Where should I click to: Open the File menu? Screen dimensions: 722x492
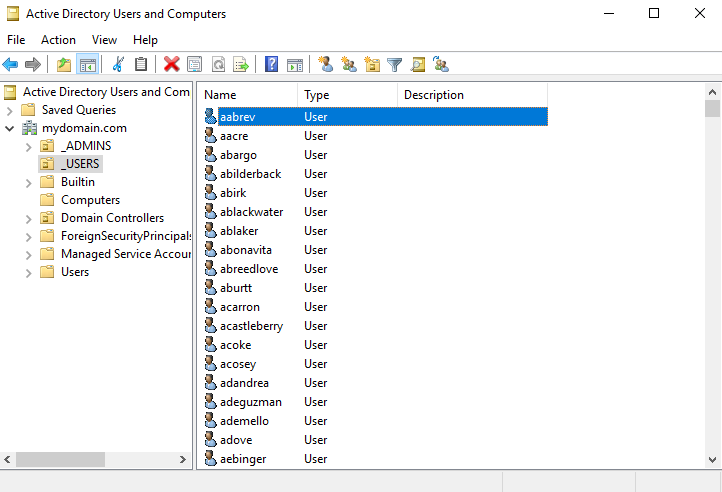pyautogui.click(x=16, y=40)
